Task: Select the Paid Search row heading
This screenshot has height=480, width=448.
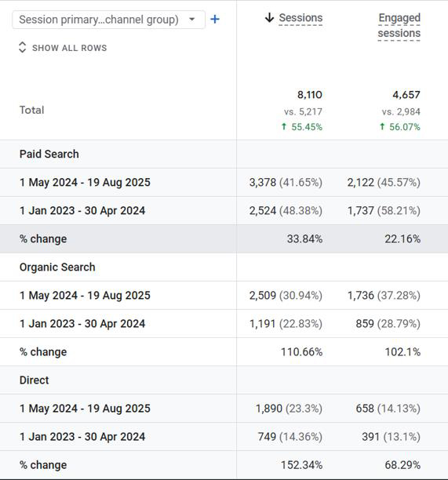Action: (49, 154)
